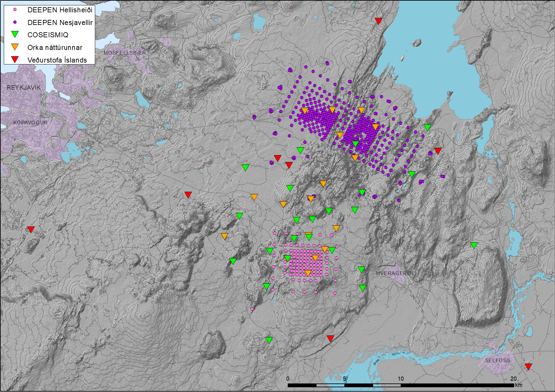
Task: Click the orange Orka náttúrunnar legend triangle
Action: (x=15, y=47)
